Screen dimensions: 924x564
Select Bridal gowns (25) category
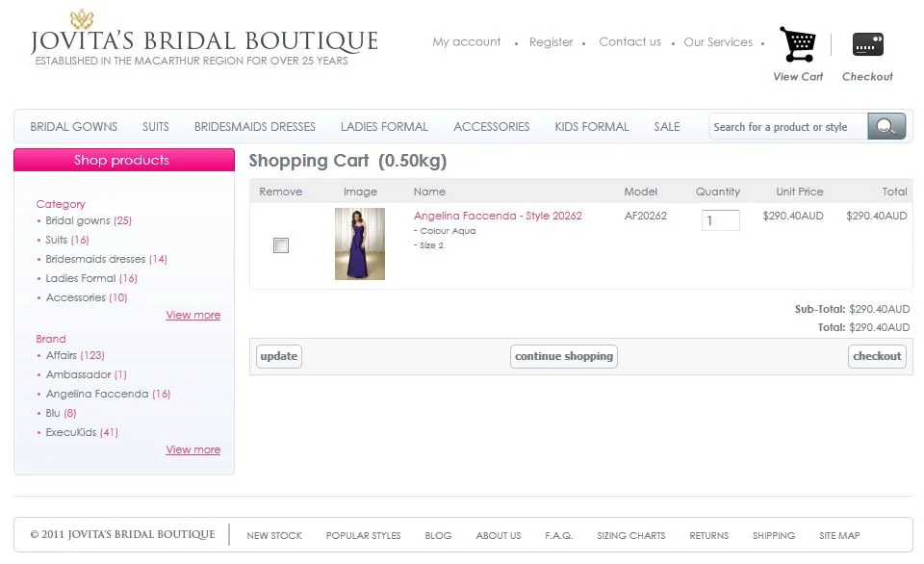click(x=89, y=220)
